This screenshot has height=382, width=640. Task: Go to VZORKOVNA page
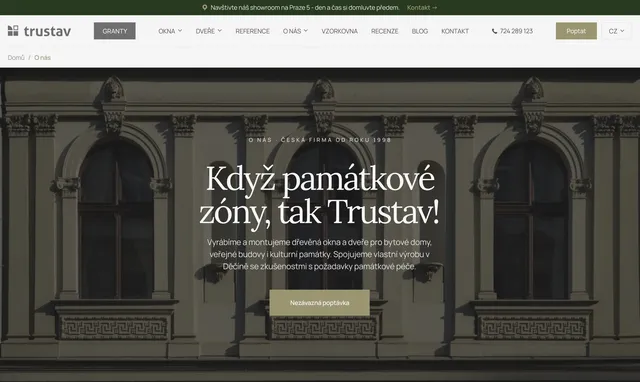click(x=339, y=31)
